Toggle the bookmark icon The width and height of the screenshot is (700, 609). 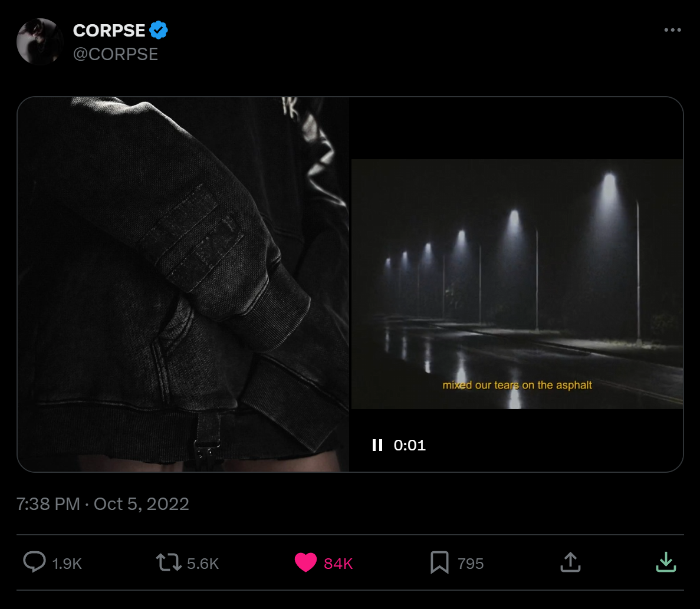tap(439, 563)
